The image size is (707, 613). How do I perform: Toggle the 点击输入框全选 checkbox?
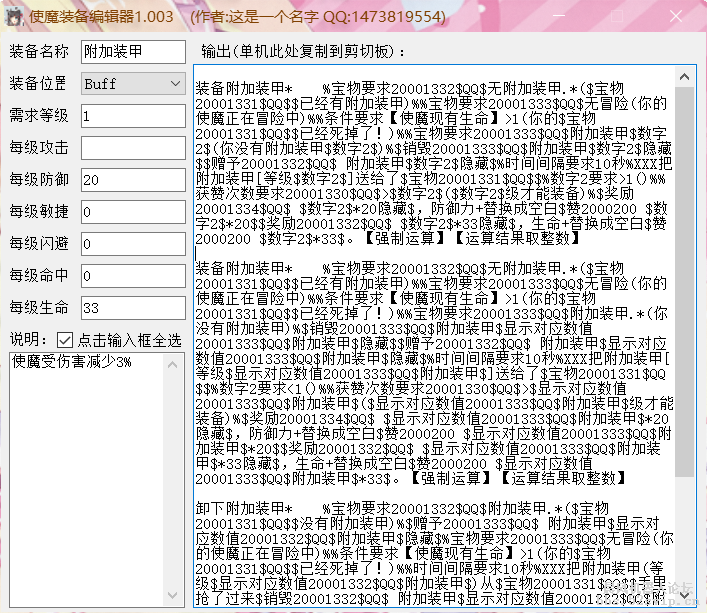click(x=65, y=339)
